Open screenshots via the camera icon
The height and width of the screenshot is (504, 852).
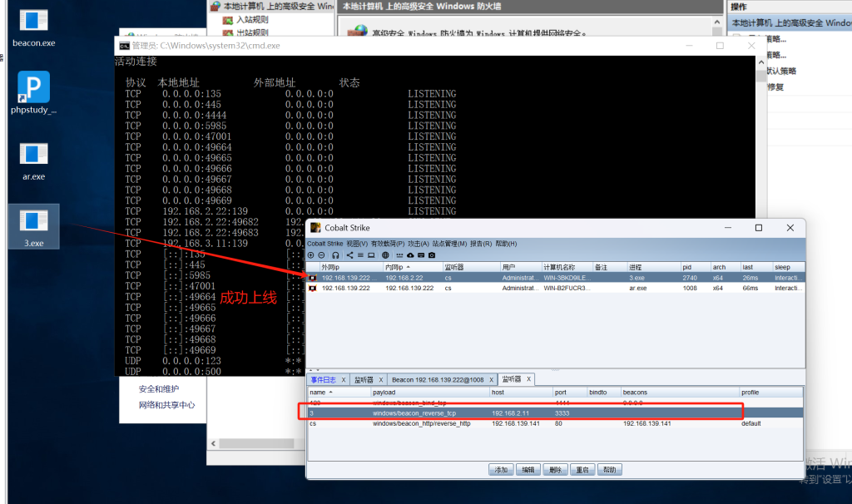432,255
